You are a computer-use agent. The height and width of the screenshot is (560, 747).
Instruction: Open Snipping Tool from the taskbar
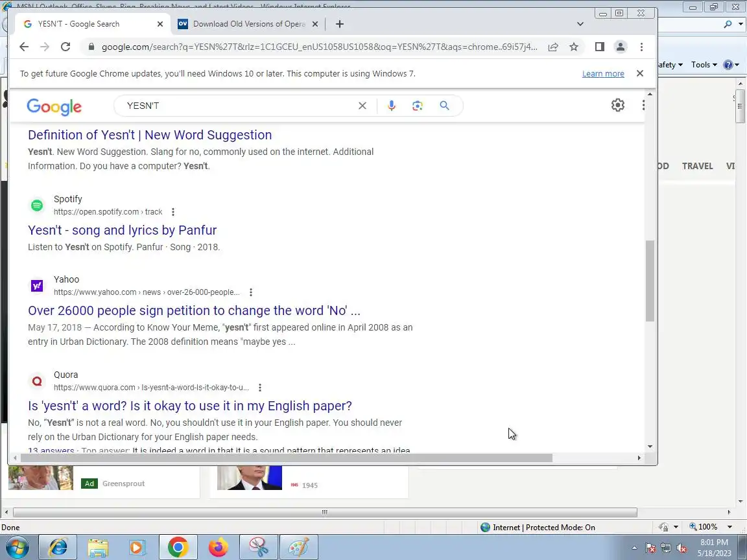coord(258,547)
